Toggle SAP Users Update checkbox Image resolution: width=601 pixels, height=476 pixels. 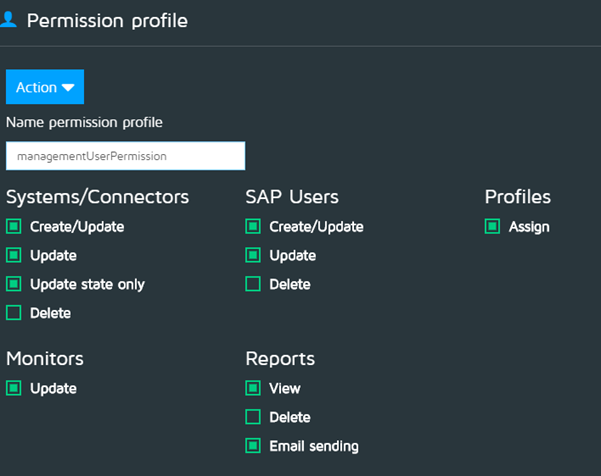click(253, 256)
